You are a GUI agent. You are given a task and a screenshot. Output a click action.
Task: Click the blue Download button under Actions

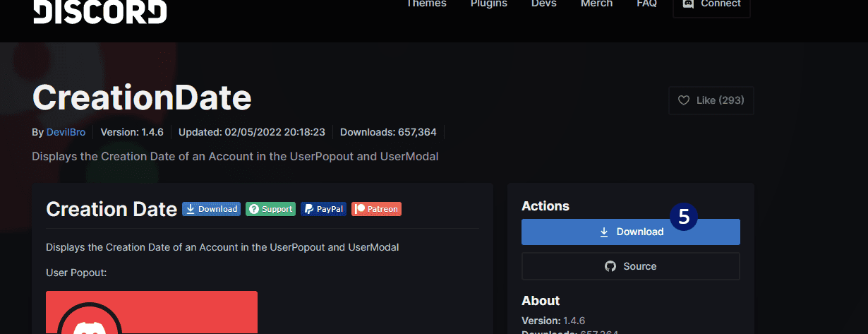tap(630, 232)
